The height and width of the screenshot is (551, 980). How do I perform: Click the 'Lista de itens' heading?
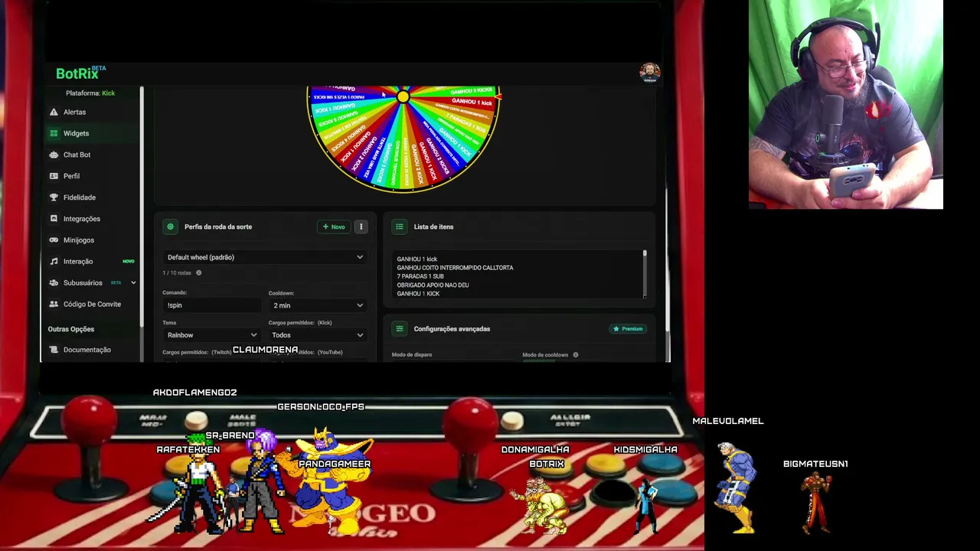(433, 227)
